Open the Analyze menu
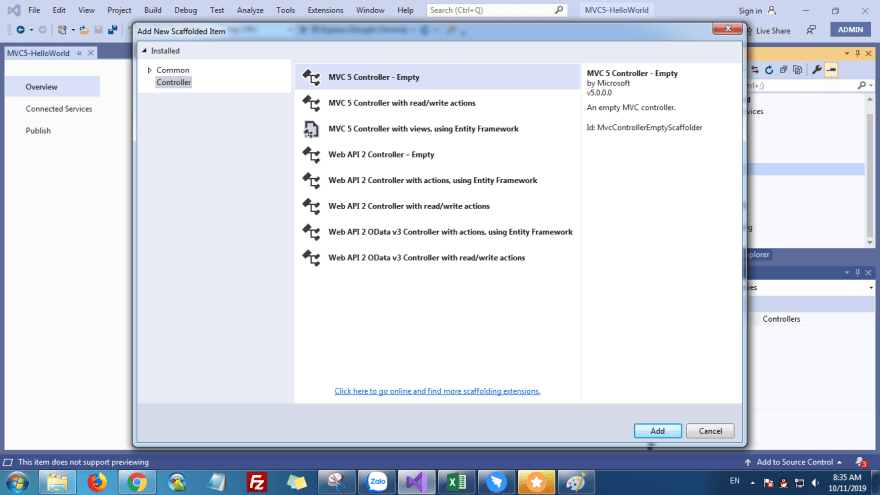Screen dimensions: 880x495 pos(250,10)
